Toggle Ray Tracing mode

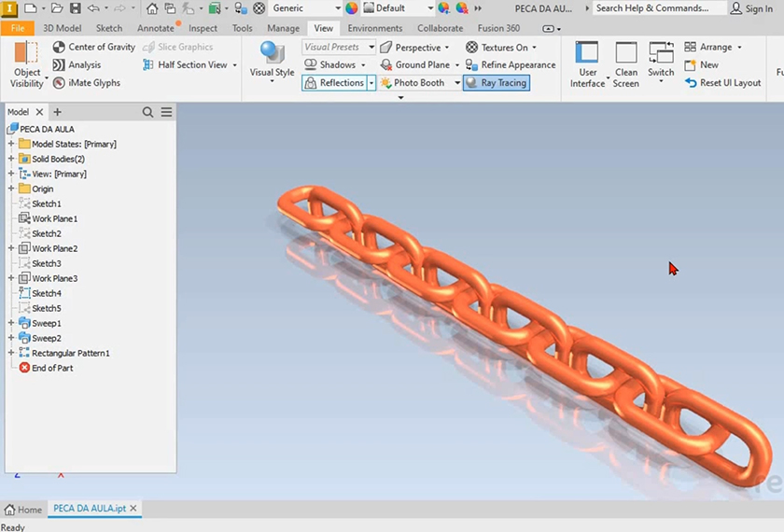coord(496,83)
